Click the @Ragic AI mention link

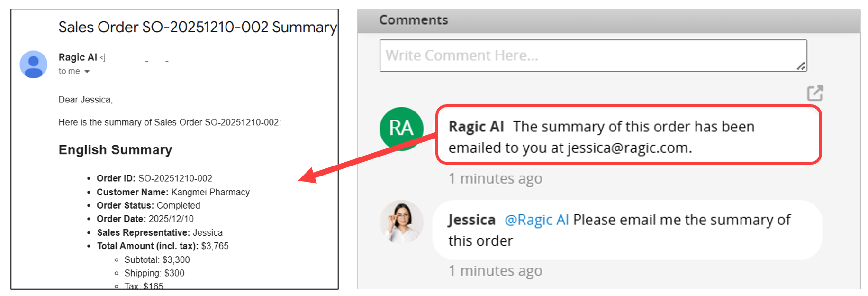[x=536, y=220]
